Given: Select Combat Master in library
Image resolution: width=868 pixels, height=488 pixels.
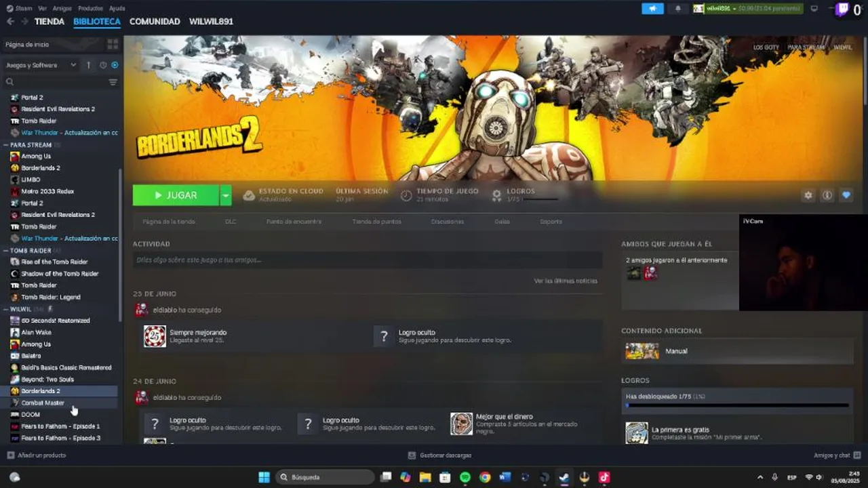Looking at the screenshot, I should tap(43, 403).
